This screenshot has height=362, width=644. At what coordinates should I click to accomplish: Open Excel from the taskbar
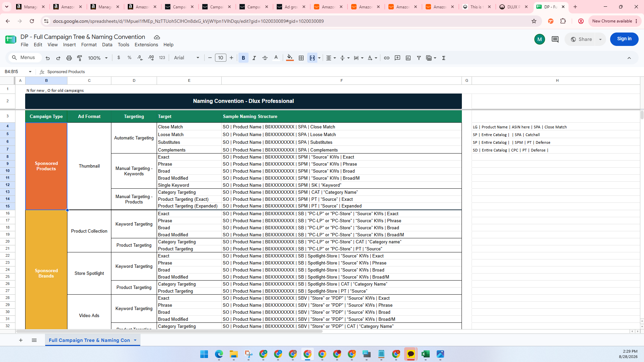pos(425,354)
